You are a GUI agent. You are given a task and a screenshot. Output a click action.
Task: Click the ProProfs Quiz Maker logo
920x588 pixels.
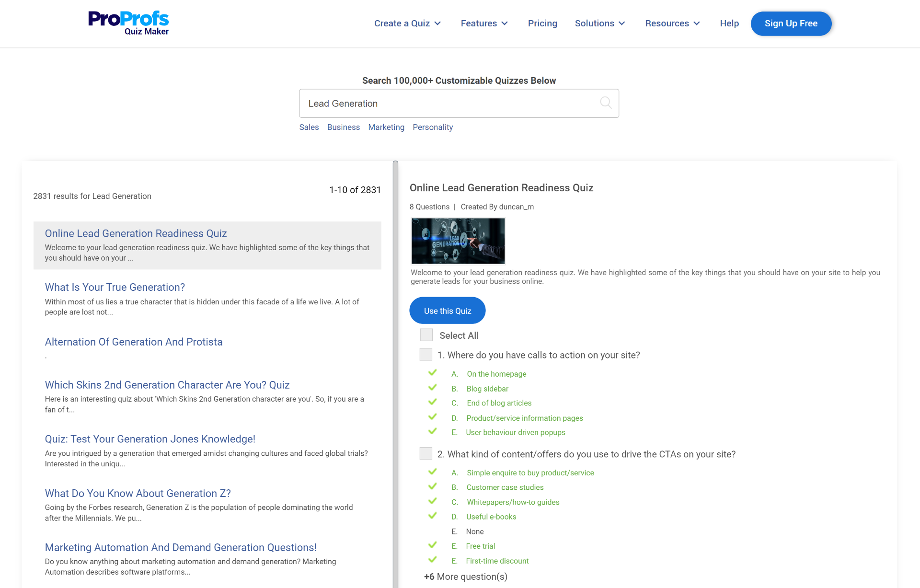pyautogui.click(x=128, y=23)
